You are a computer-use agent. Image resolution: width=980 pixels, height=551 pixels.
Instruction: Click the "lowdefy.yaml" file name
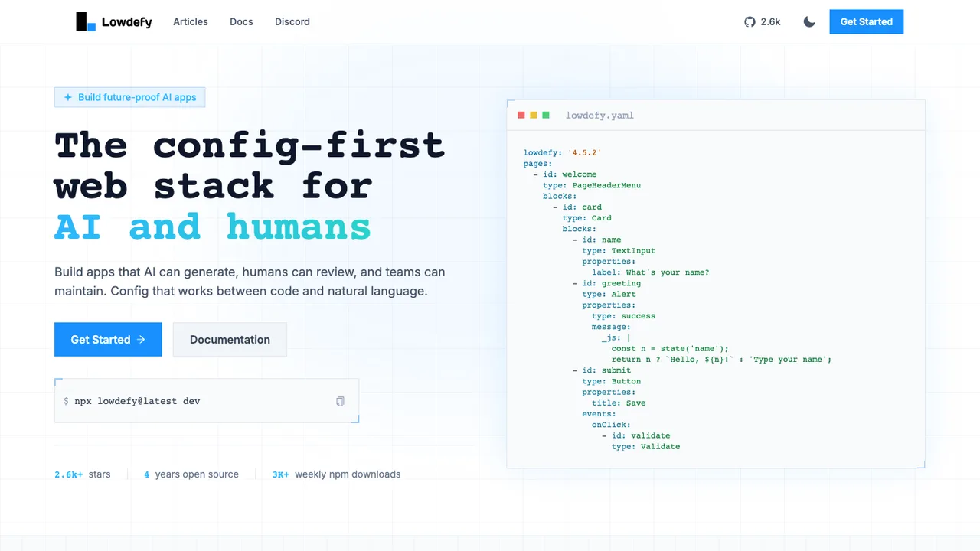tap(599, 116)
